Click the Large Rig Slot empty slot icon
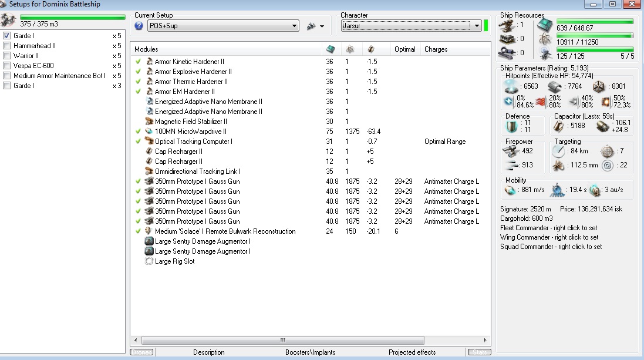The width and height of the screenshot is (644, 360). pos(149,261)
